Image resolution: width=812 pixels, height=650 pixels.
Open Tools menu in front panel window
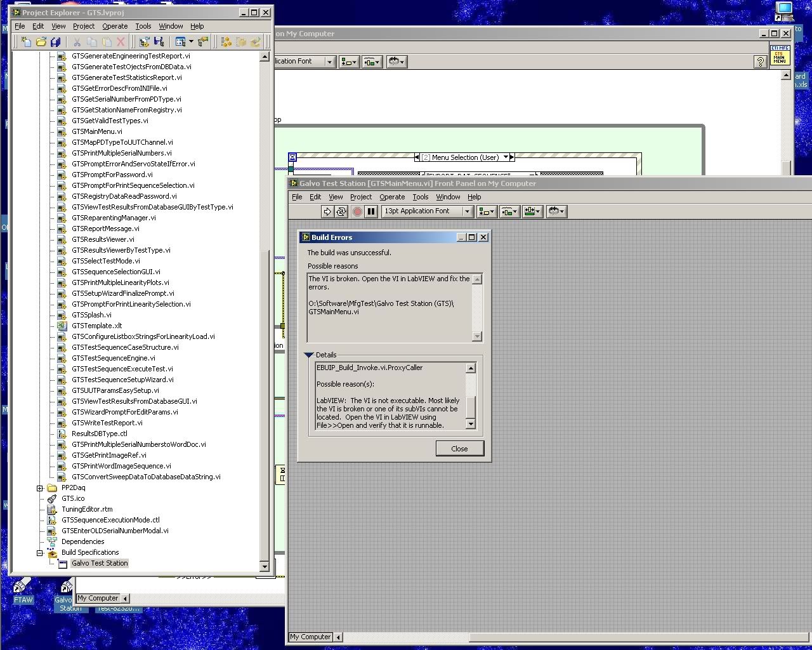click(x=420, y=197)
